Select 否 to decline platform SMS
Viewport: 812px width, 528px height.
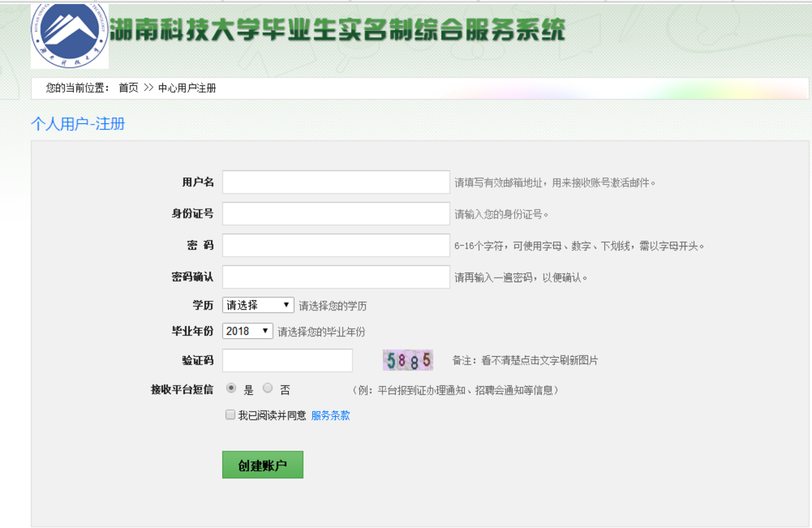pos(268,388)
